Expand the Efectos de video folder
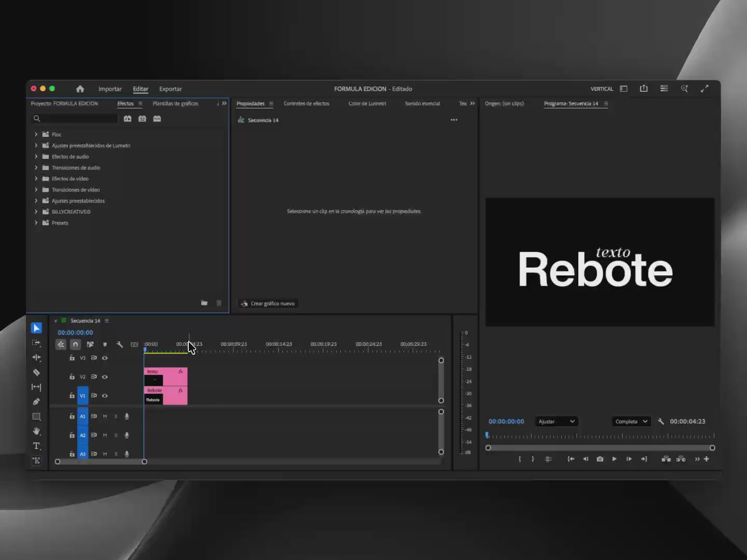Viewport: 747px width, 560px height. (x=36, y=178)
